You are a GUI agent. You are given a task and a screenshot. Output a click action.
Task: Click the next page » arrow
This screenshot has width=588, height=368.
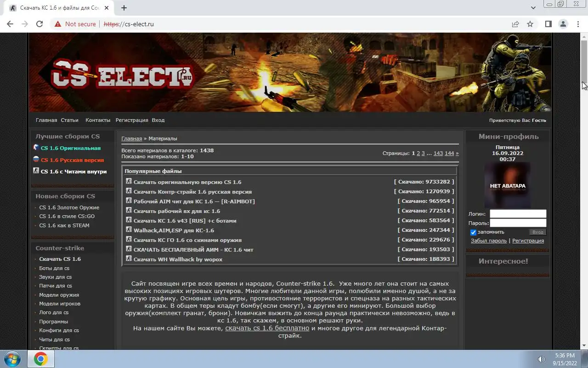point(457,153)
